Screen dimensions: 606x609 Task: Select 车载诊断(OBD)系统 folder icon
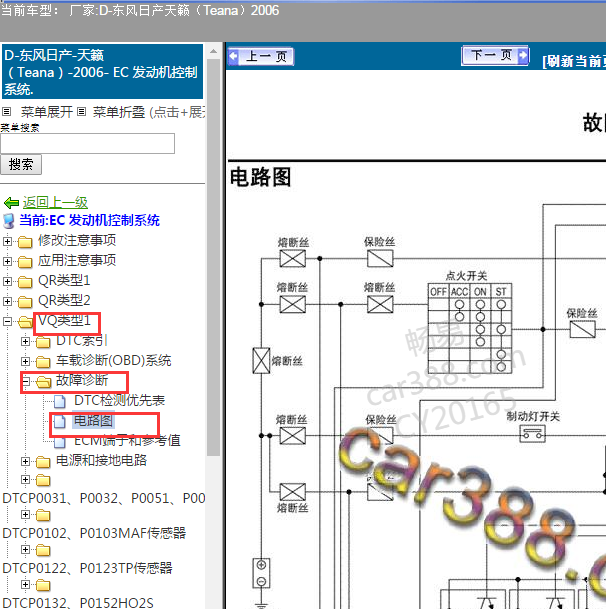tap(43, 362)
